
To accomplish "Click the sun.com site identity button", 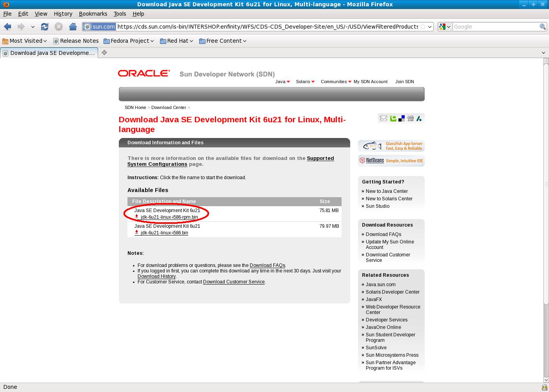I will click(100, 27).
